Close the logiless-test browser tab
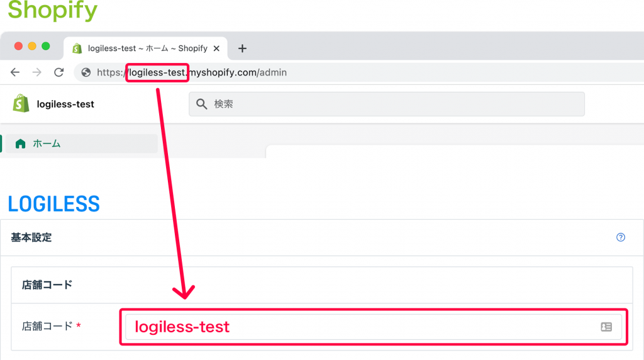This screenshot has height=360, width=644. 216,48
